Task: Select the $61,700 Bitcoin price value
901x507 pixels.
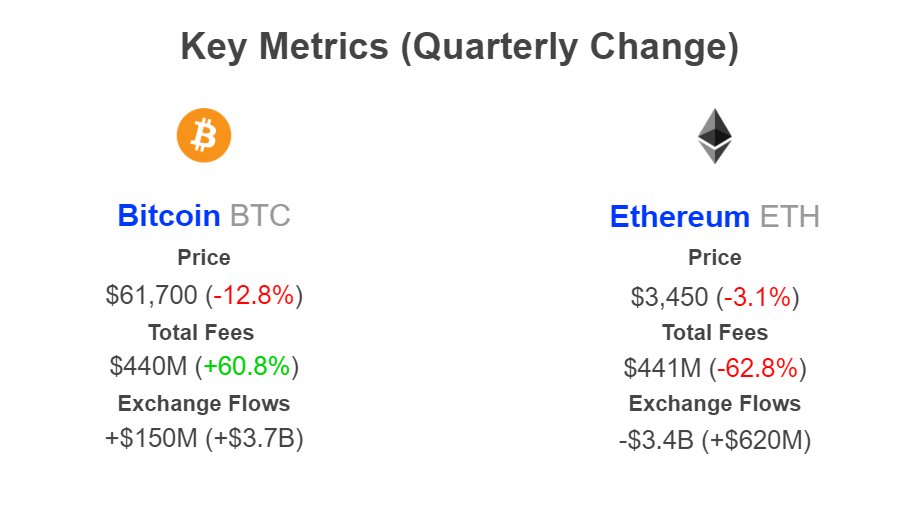Action: pyautogui.click(x=152, y=295)
